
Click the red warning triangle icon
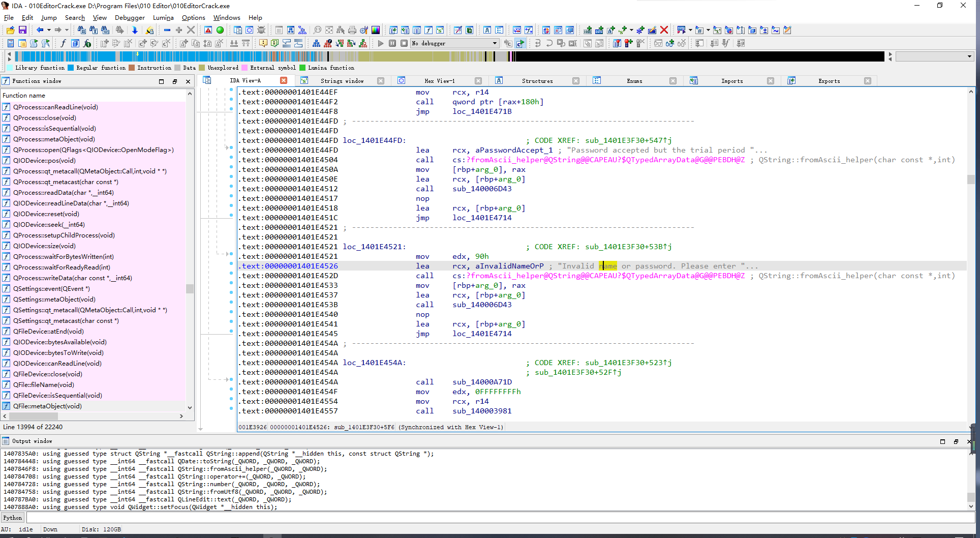(x=208, y=30)
